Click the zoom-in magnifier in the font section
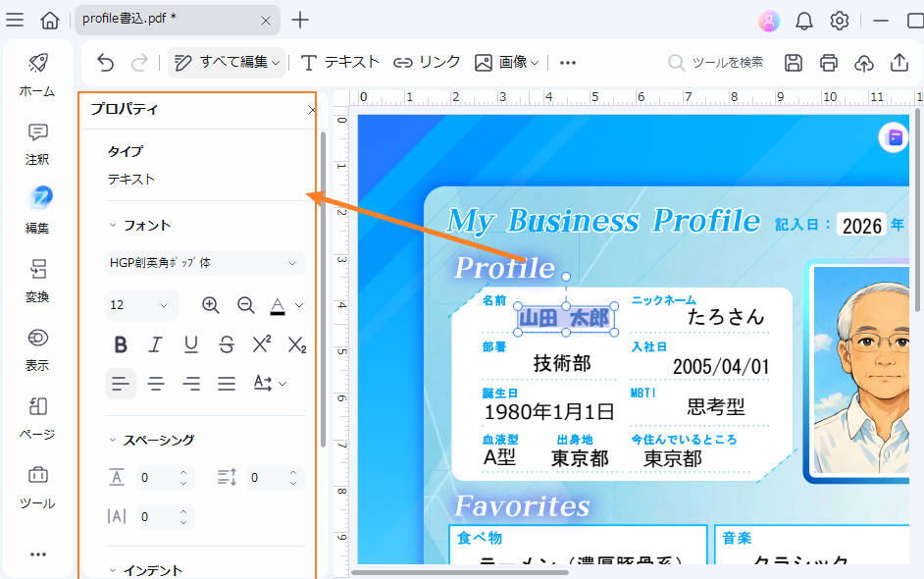The height and width of the screenshot is (579, 924). (x=211, y=305)
